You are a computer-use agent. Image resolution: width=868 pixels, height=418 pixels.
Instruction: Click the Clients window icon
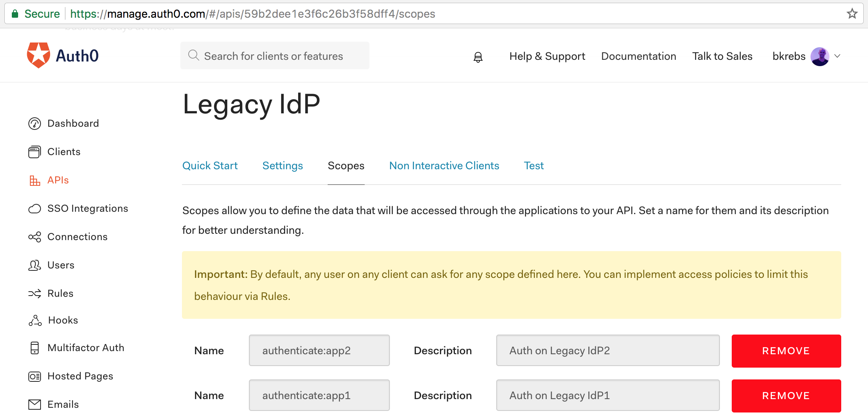coord(35,152)
